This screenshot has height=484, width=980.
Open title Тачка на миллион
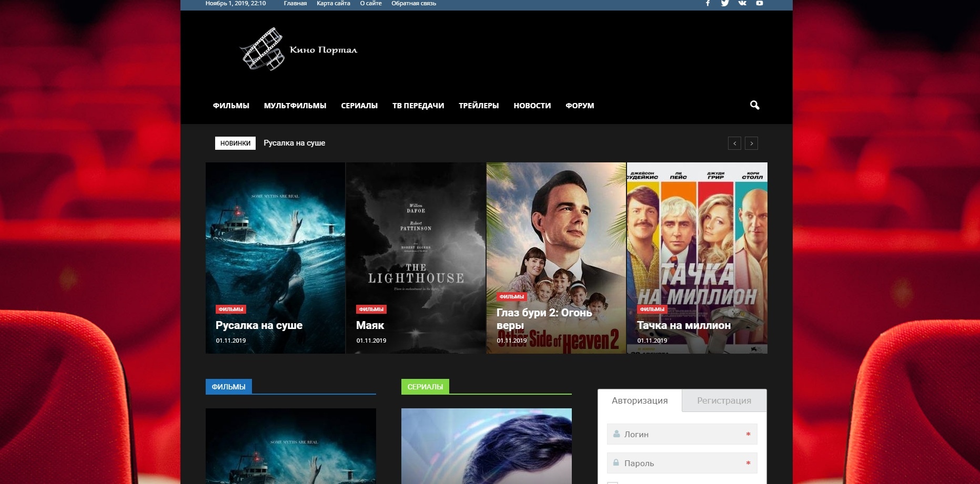(x=684, y=325)
